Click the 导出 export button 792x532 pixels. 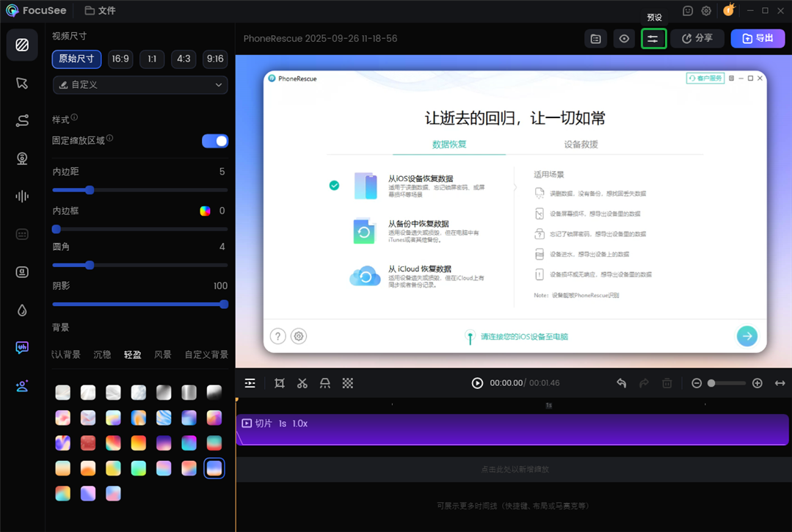(x=758, y=38)
